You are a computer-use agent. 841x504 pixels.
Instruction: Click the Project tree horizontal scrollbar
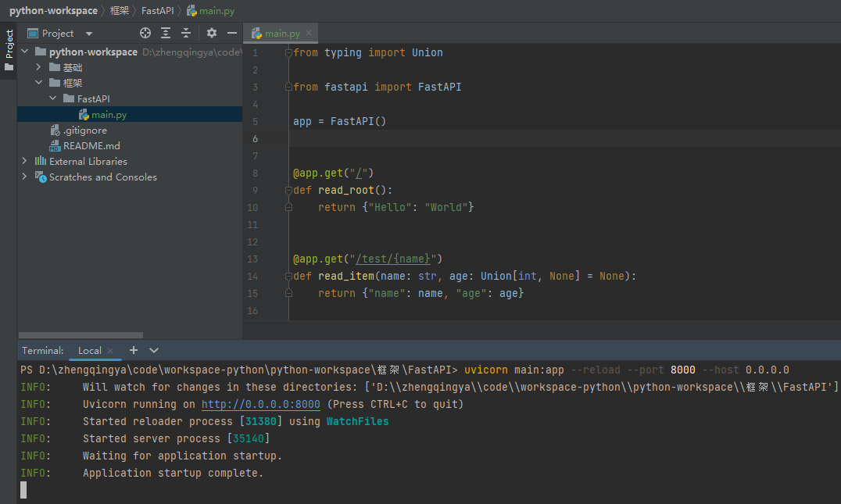(81, 334)
